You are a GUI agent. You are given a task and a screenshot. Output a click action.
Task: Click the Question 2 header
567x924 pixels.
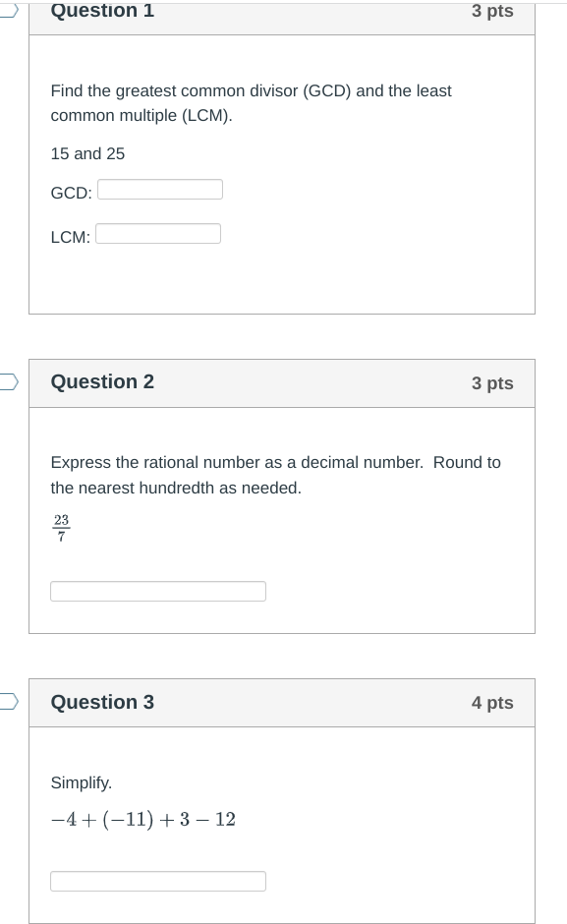102,382
